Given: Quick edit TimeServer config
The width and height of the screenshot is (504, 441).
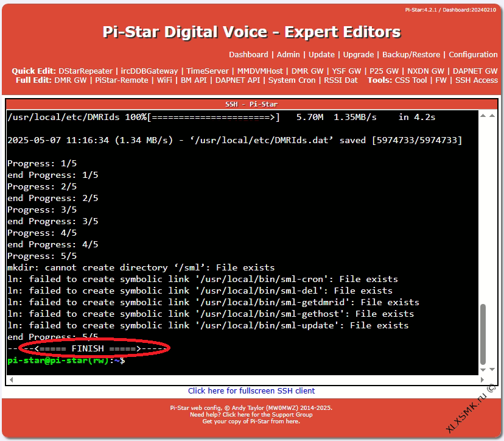Looking at the screenshot, I should 208,71.
